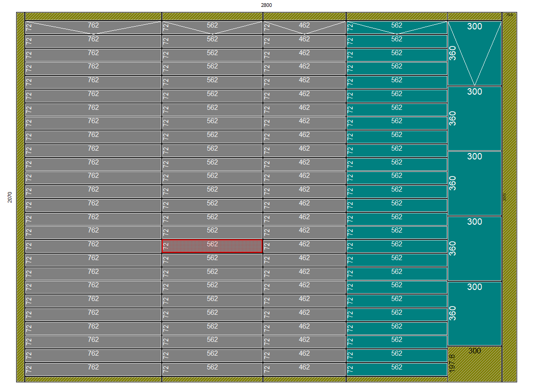Click the topmost 300x360 teal panel
536x392 pixels.
474,53
